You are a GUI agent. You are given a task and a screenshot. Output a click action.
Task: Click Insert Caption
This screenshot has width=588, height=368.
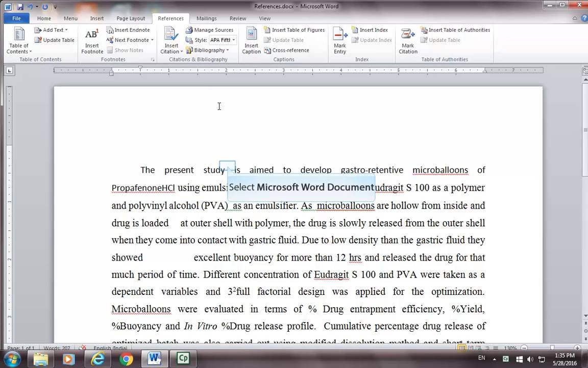pyautogui.click(x=251, y=40)
